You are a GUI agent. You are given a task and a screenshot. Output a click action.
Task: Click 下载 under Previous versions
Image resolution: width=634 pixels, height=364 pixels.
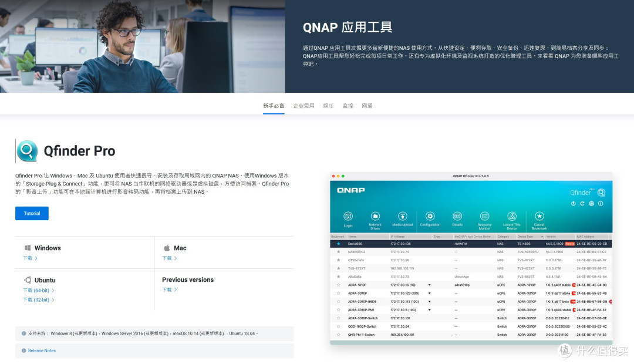(170, 289)
